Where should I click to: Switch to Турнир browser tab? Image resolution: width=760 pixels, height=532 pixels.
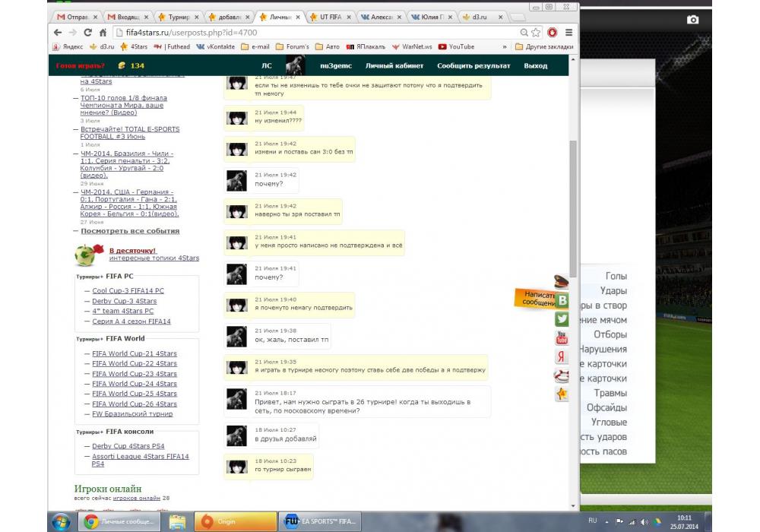click(x=178, y=17)
